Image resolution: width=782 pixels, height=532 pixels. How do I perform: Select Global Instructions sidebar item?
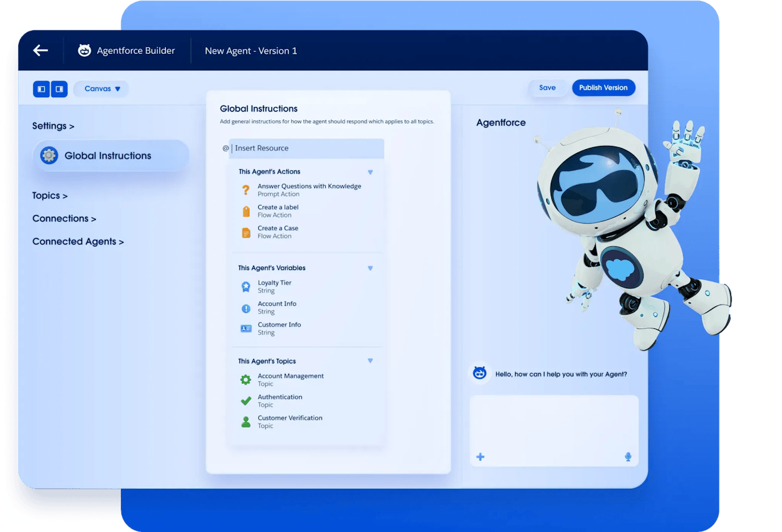(x=111, y=155)
